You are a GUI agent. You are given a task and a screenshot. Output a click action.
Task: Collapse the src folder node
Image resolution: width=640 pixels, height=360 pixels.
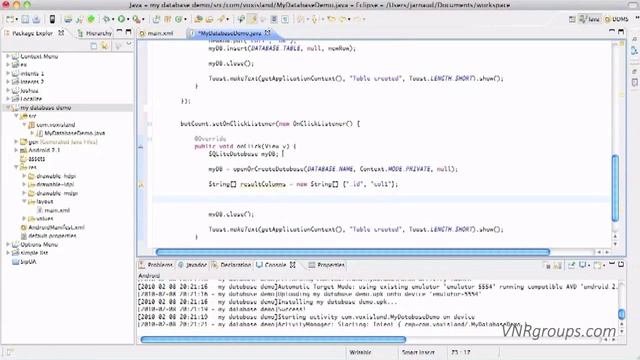click(16, 116)
